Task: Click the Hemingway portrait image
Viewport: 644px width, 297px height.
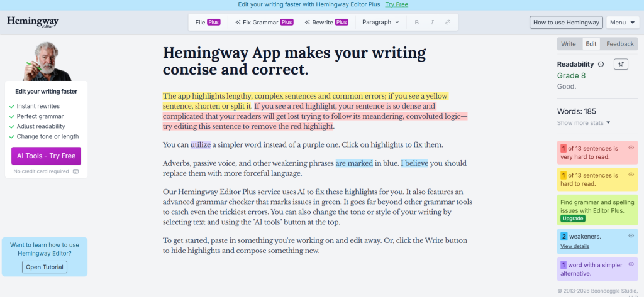Action: pyautogui.click(x=47, y=61)
